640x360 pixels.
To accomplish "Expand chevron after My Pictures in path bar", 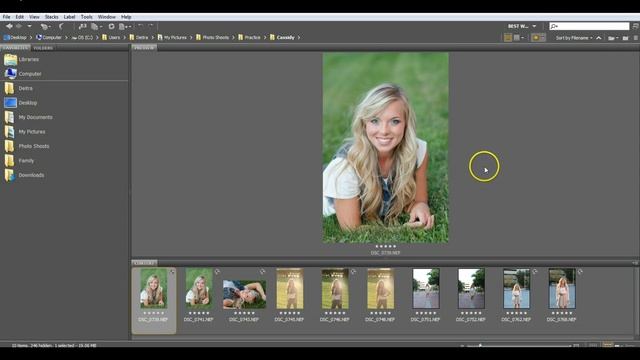I will click(191, 38).
